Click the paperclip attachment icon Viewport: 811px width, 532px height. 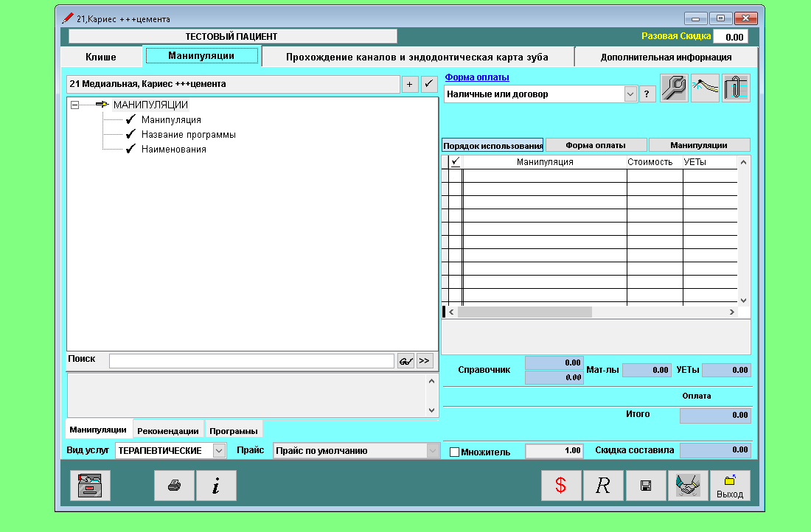pos(736,88)
